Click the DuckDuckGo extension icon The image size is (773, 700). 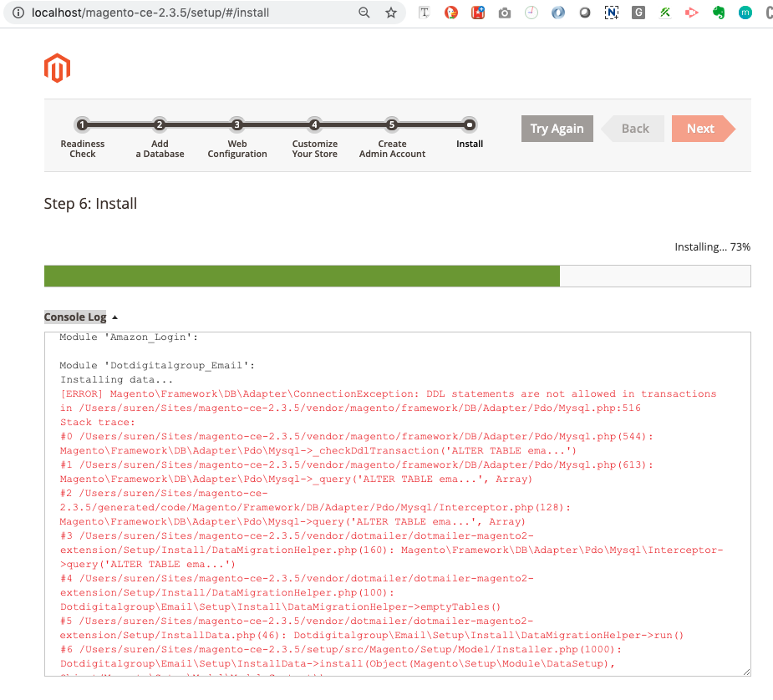[450, 12]
